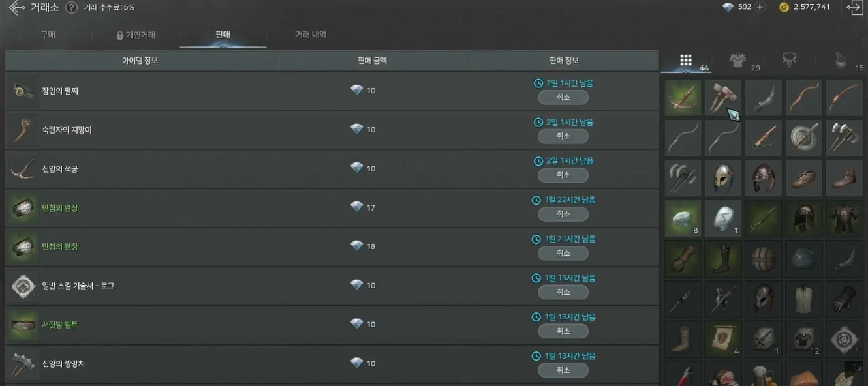The image size is (868, 386).
Task: Cancel the 장인의 팔찌 listing
Action: (563, 97)
